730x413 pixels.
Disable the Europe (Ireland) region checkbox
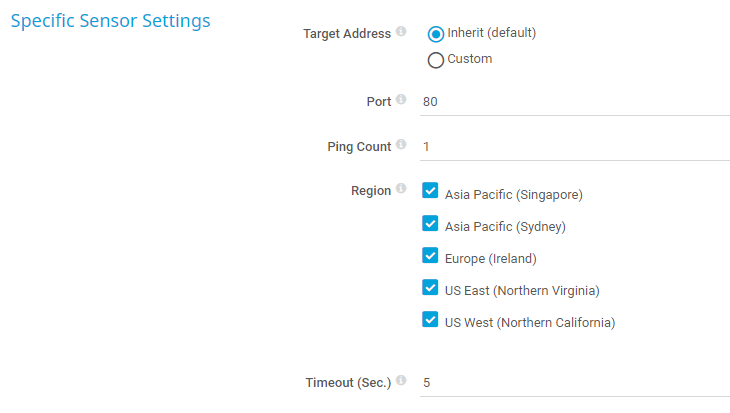click(431, 255)
